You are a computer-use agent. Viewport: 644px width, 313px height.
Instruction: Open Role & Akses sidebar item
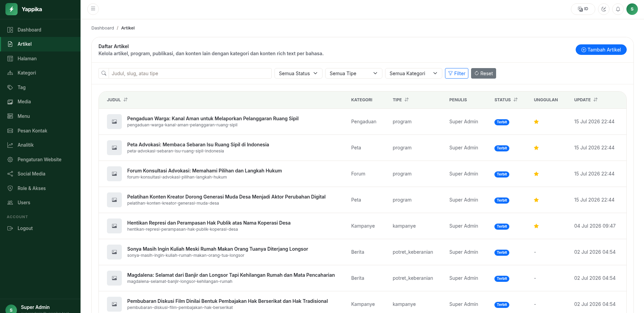click(40, 188)
